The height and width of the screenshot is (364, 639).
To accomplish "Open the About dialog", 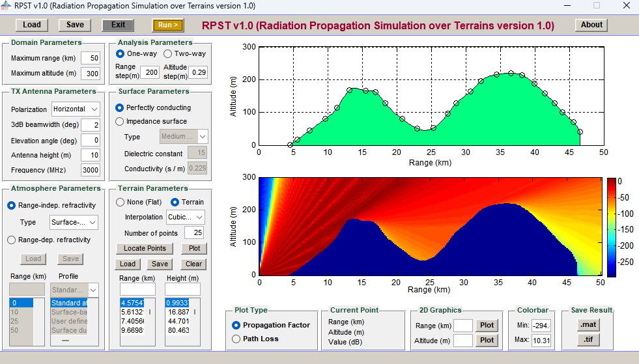I will [591, 25].
